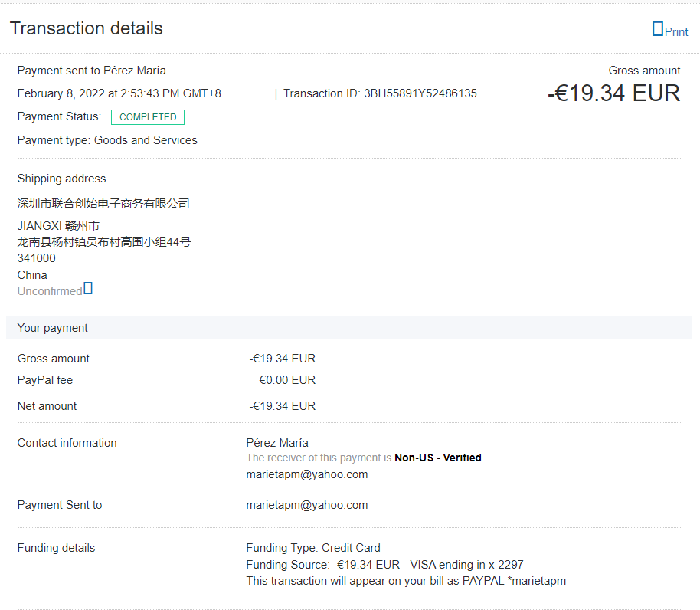Click the Transaction details heading

tap(86, 28)
